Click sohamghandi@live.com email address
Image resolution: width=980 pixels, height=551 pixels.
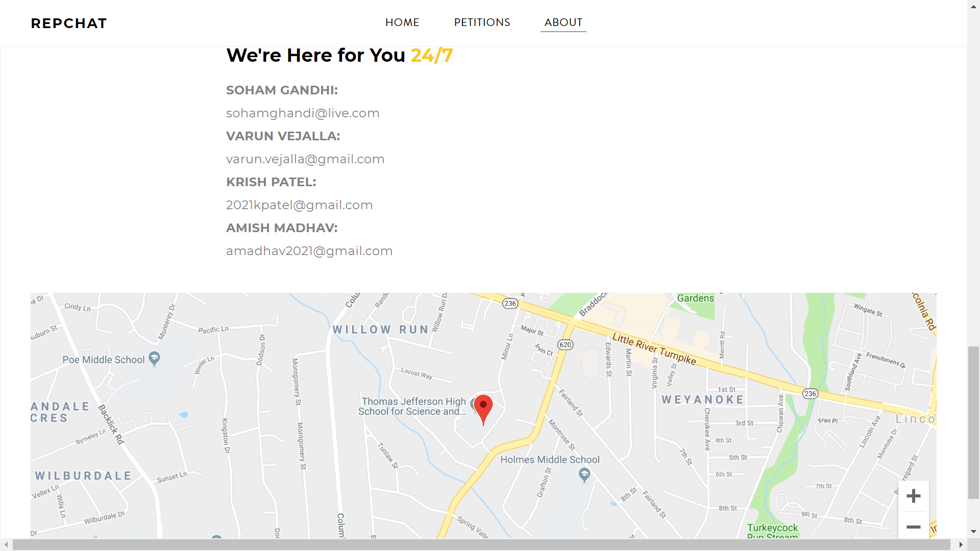303,113
